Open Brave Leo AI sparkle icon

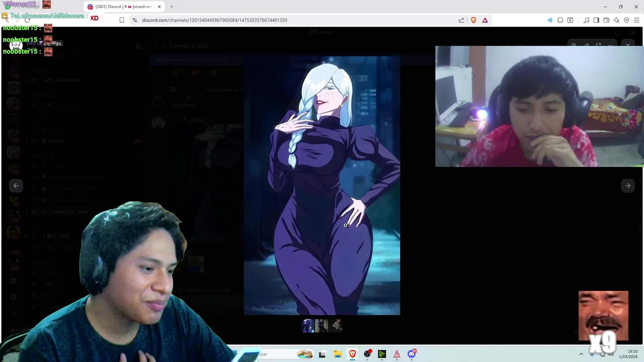[616, 20]
